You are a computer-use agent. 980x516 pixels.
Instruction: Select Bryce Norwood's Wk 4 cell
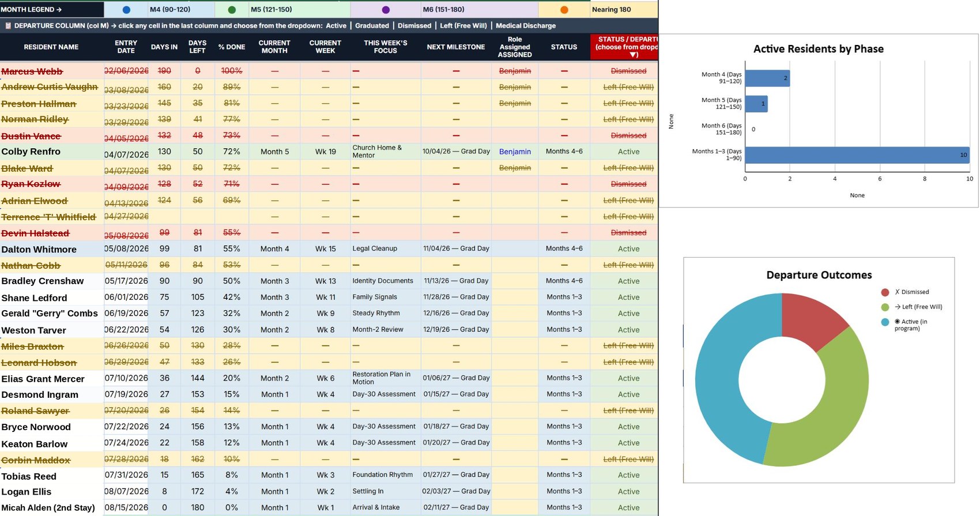(x=325, y=427)
